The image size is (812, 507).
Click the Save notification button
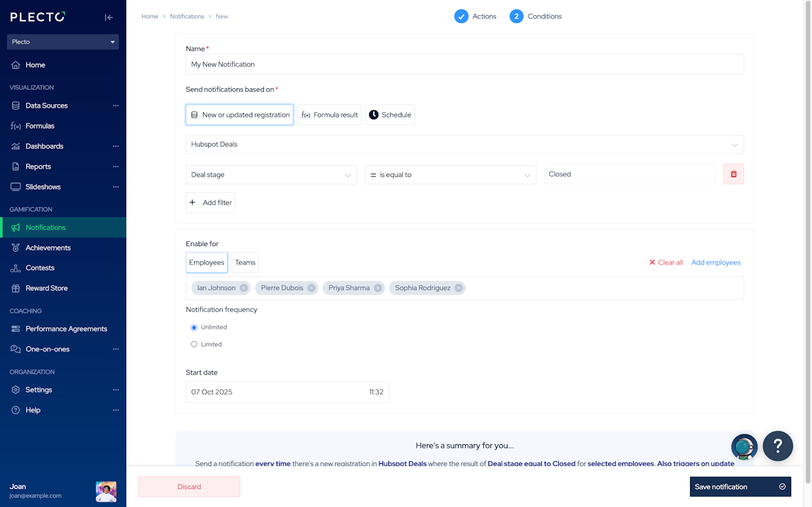[740, 487]
